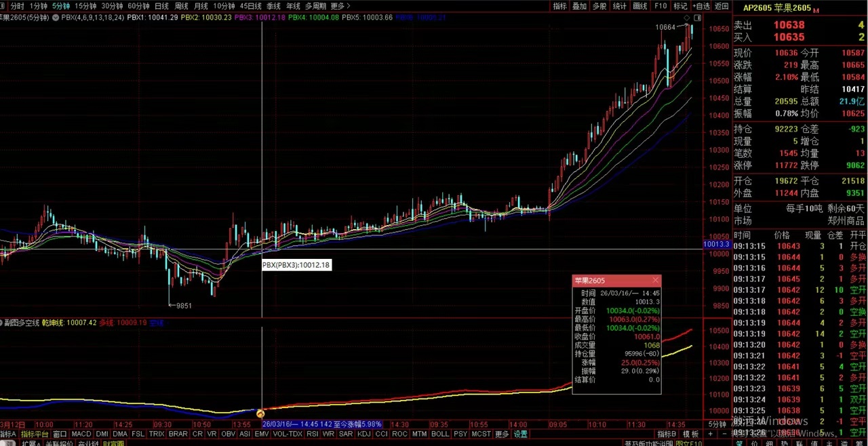Expand 更多 indicators in bottom bar
The image size is (868, 446).
[x=502, y=434]
